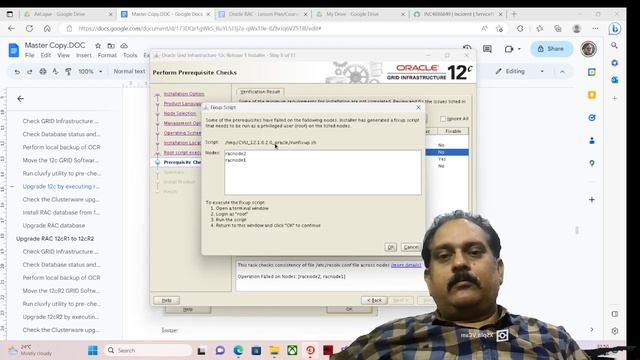This screenshot has width=640, height=360.
Task: Click Node Selection step link
Action: point(180,113)
